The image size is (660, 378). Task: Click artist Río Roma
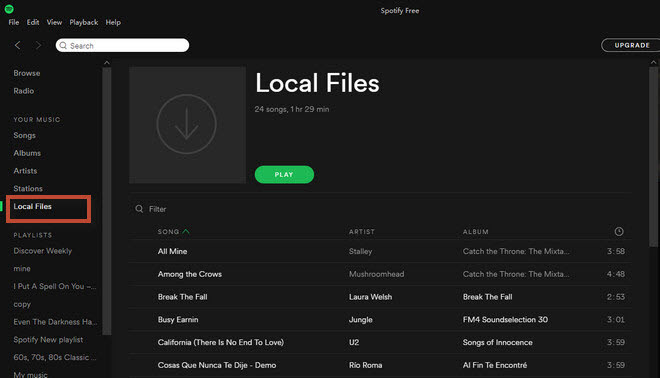coord(365,365)
